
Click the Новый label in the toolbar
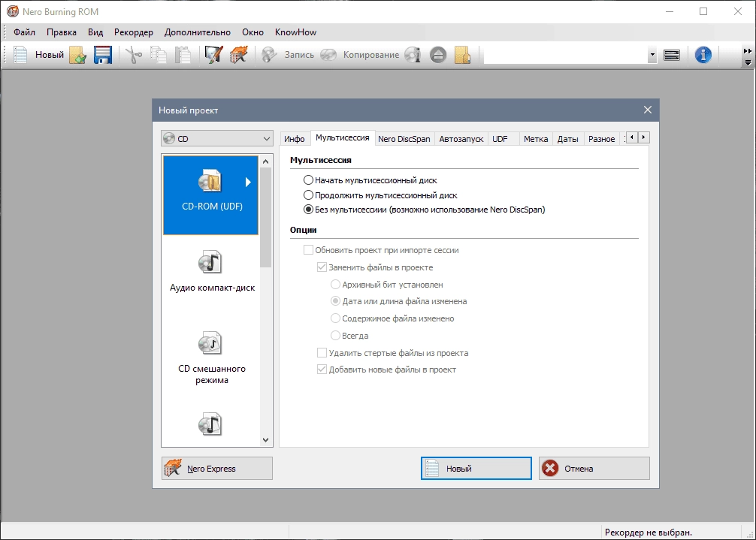(49, 55)
